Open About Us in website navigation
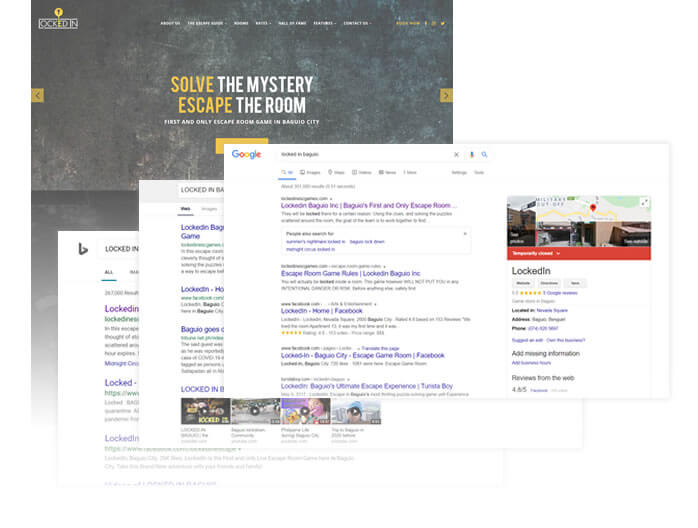This screenshot has height=528, width=698. pos(170,23)
